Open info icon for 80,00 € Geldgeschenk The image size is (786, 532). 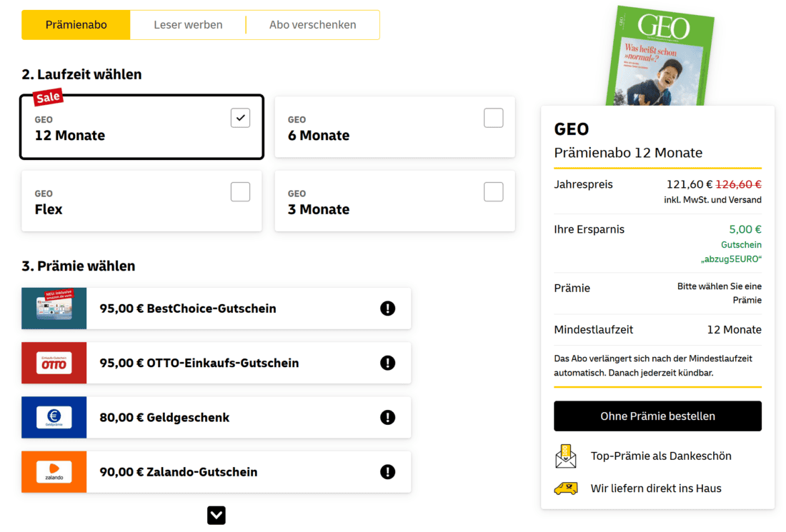[387, 417]
